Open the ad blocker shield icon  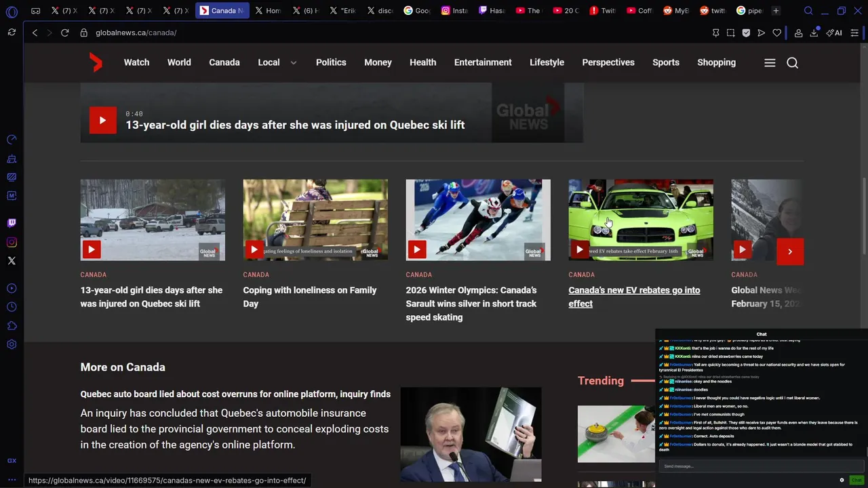(x=746, y=33)
